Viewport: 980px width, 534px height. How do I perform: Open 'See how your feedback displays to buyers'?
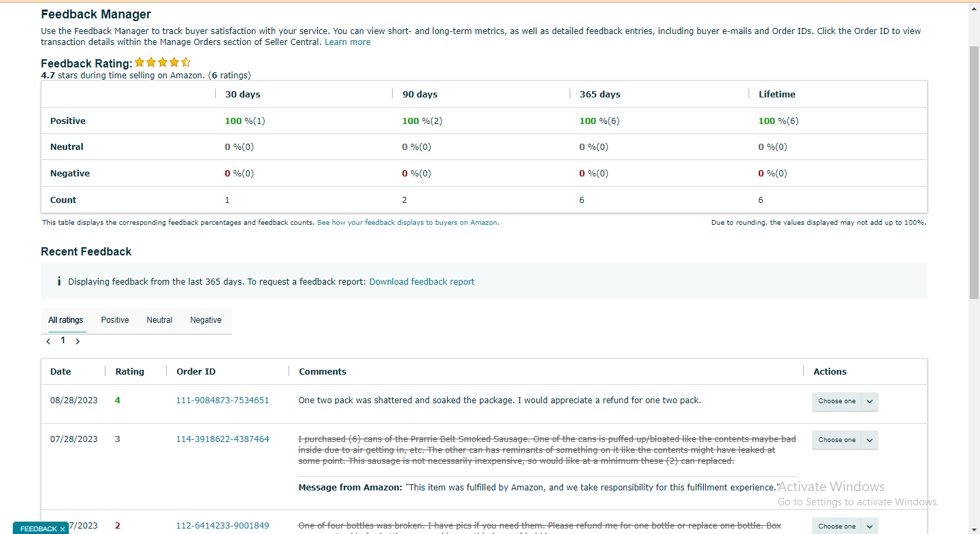[408, 223]
